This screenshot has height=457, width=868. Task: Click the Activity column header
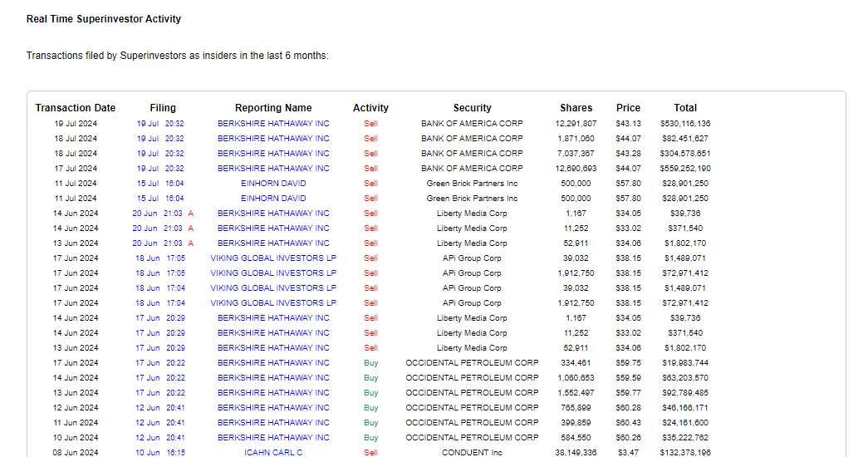pos(370,108)
